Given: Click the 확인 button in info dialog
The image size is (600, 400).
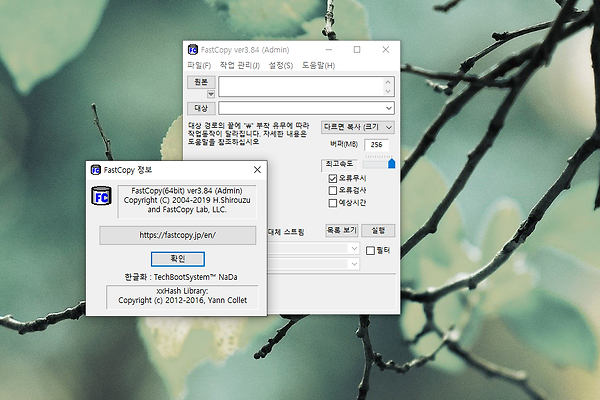Looking at the screenshot, I should click(178, 259).
